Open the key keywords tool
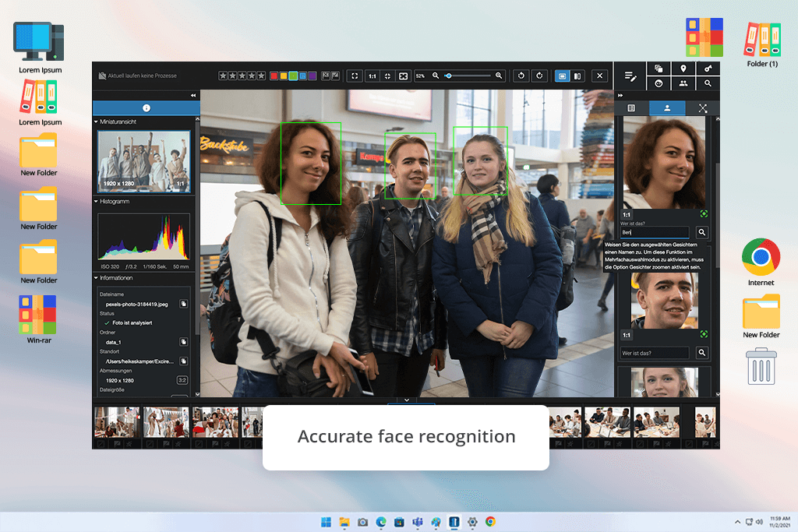The width and height of the screenshot is (798, 532). tap(708, 69)
